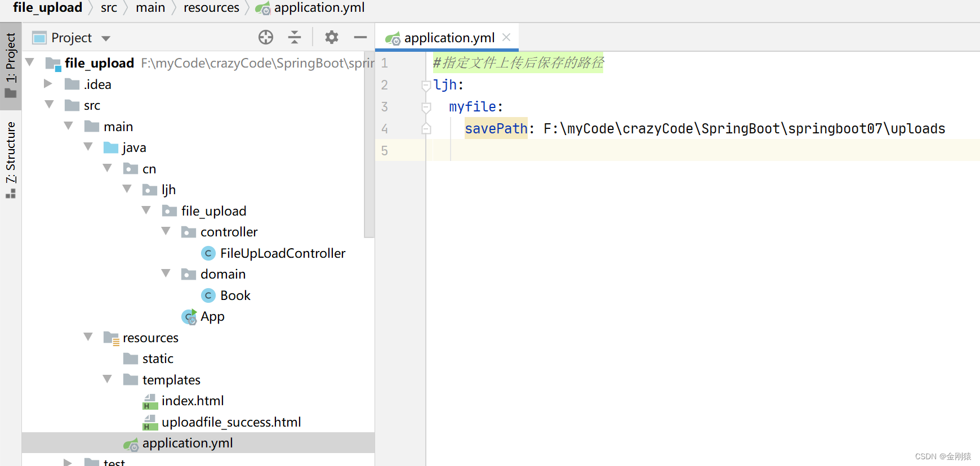Click main breadcrumb in navigation bar
This screenshot has width=980, height=466.
[x=150, y=8]
